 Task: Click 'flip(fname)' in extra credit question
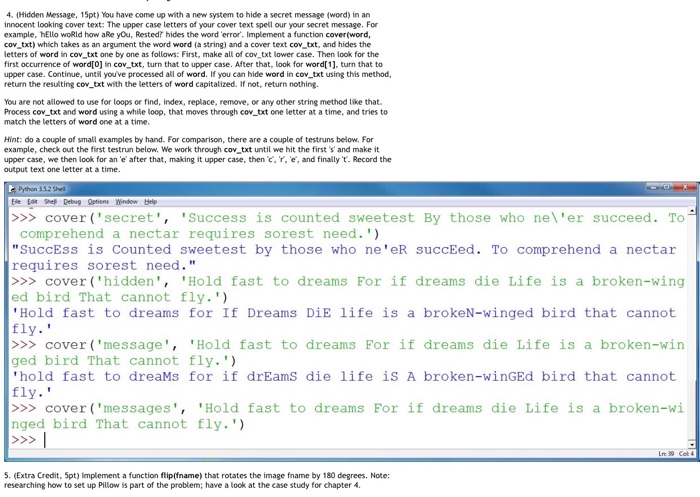point(181,476)
